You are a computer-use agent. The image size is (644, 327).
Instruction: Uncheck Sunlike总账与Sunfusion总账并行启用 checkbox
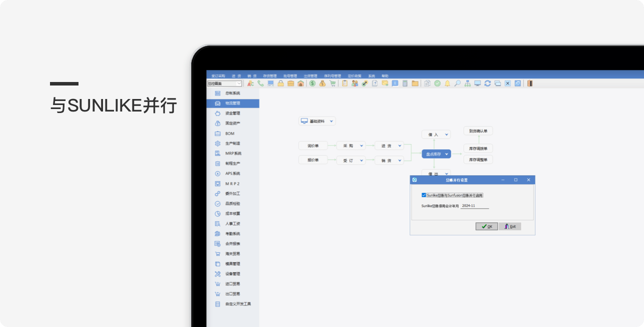point(424,195)
